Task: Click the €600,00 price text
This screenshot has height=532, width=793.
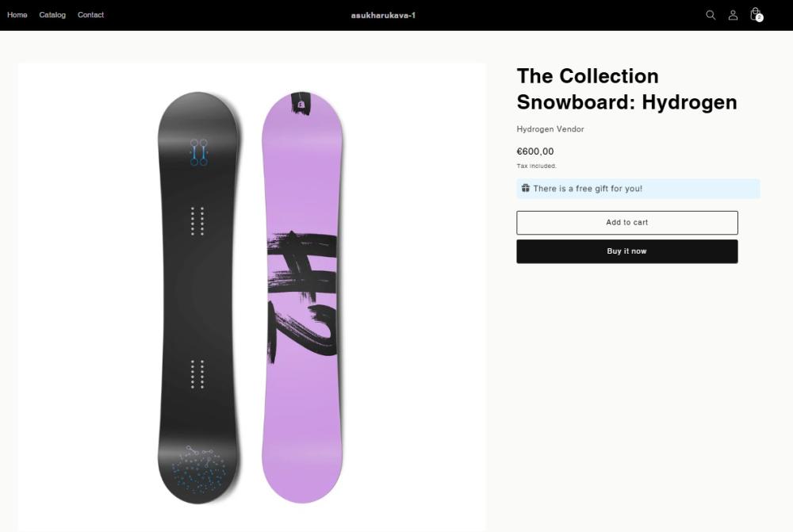Action: click(x=535, y=151)
